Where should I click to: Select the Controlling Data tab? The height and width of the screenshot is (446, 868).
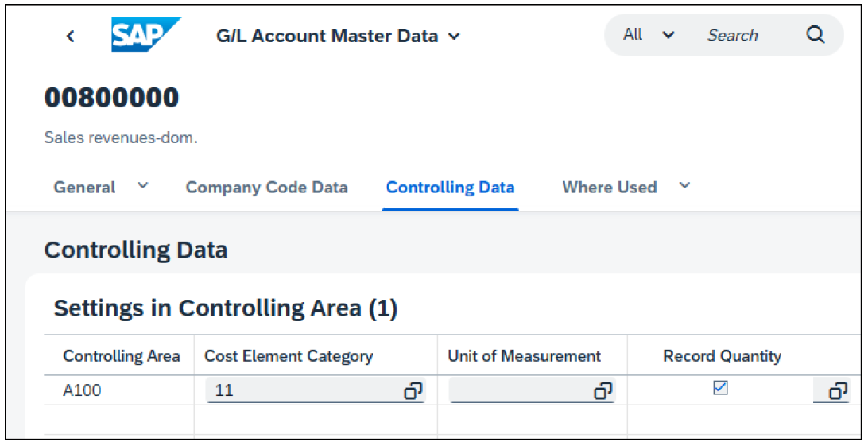pos(450,188)
